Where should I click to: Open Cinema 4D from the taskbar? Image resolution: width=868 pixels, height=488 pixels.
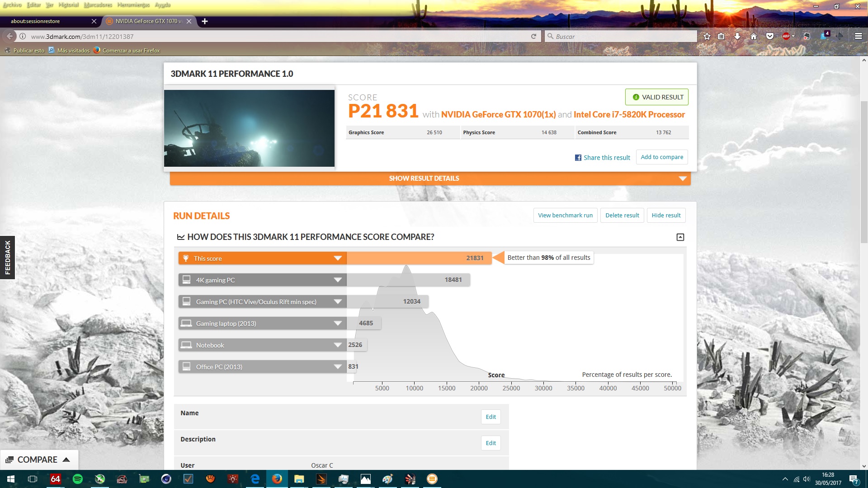166,479
